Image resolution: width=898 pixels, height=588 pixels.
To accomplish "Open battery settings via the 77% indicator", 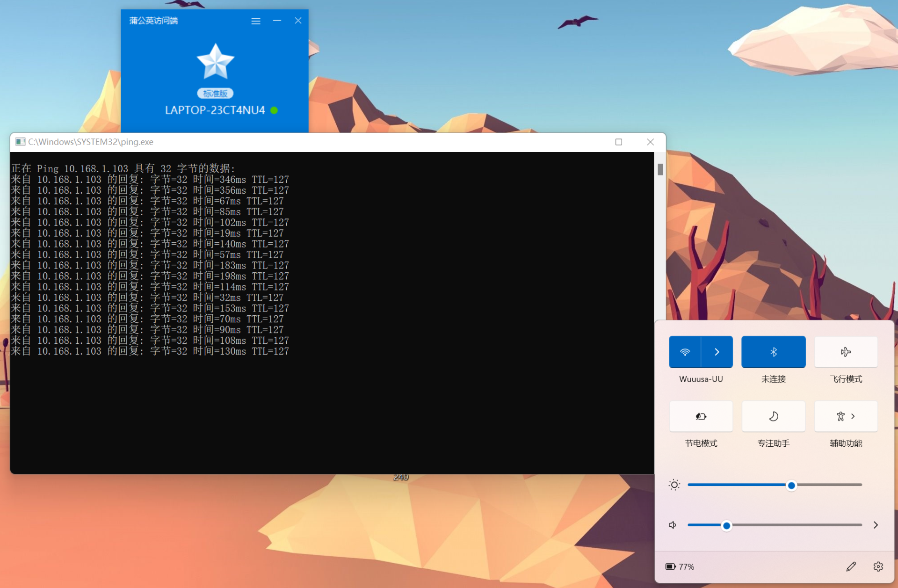I will (680, 566).
